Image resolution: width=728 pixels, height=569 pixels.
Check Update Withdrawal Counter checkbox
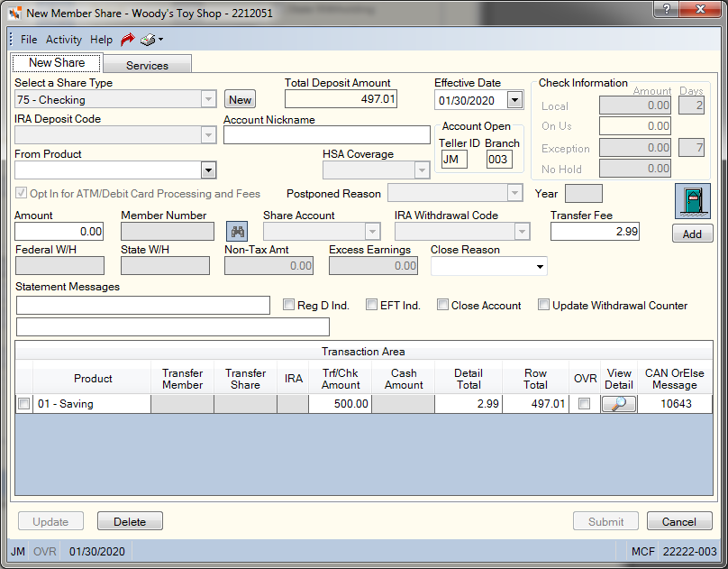(x=543, y=305)
